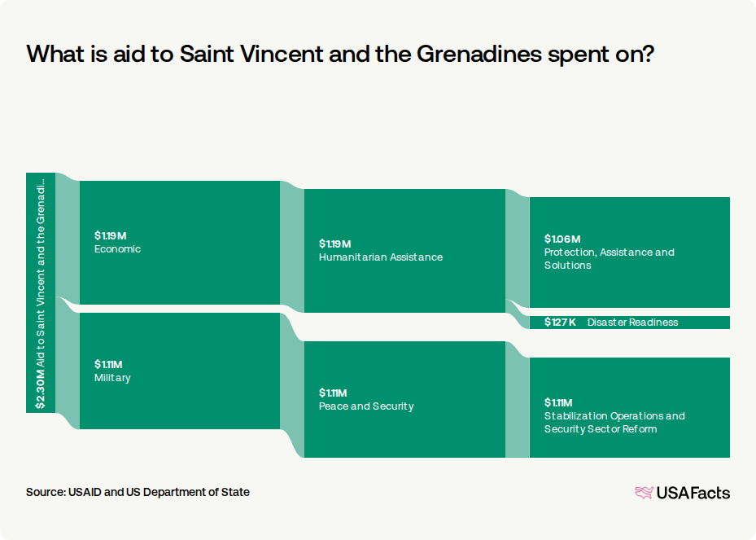Select the Economic aid segment

tap(179, 242)
